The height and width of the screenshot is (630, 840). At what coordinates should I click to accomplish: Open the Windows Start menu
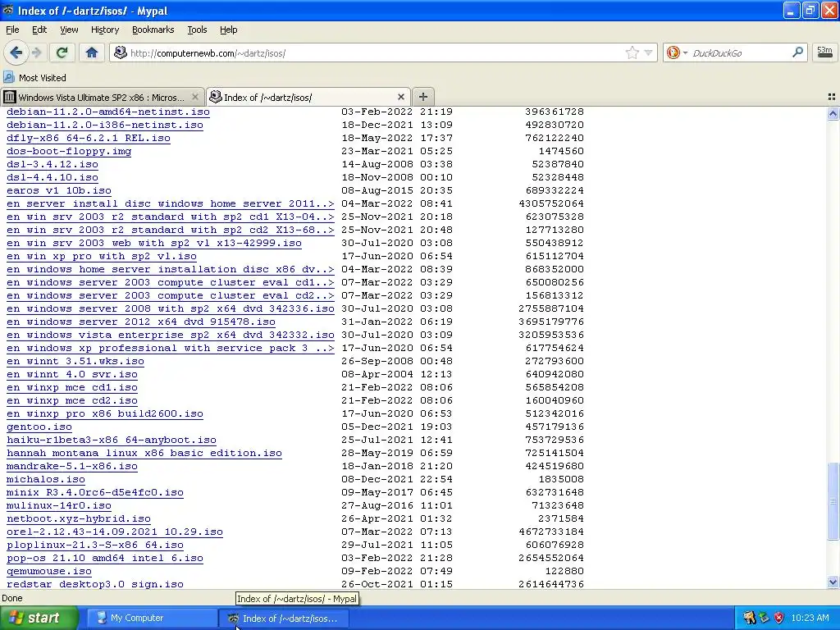(x=39, y=618)
